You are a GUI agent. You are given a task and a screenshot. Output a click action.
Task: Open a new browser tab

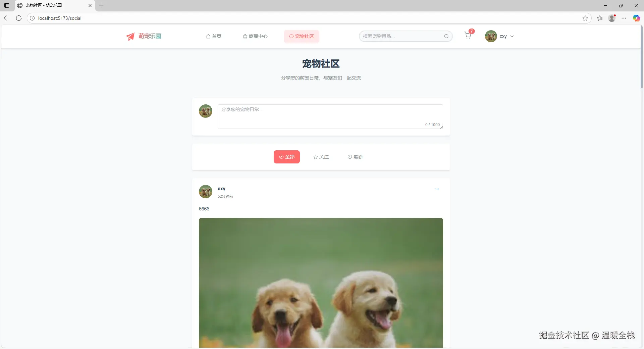click(x=101, y=5)
